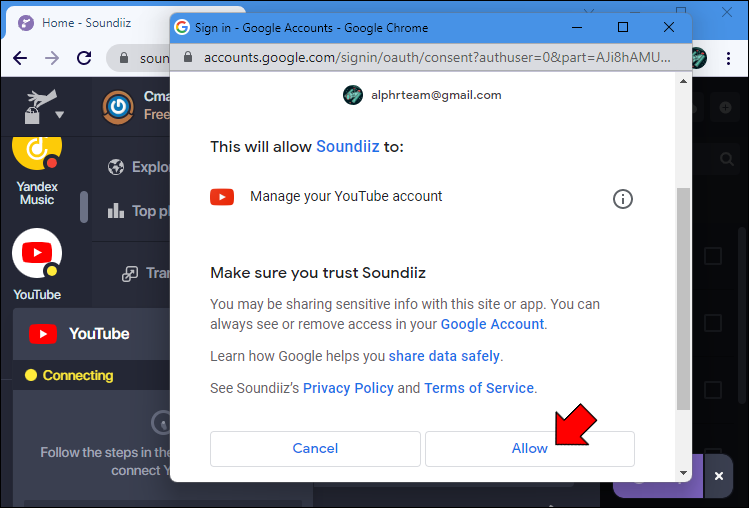The height and width of the screenshot is (508, 749).
Task: Open the Terms of Service link
Action: point(479,388)
